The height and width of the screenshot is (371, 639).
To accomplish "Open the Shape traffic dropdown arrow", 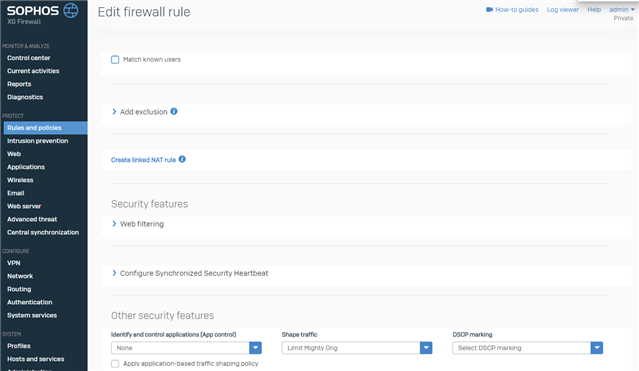I will (x=426, y=348).
